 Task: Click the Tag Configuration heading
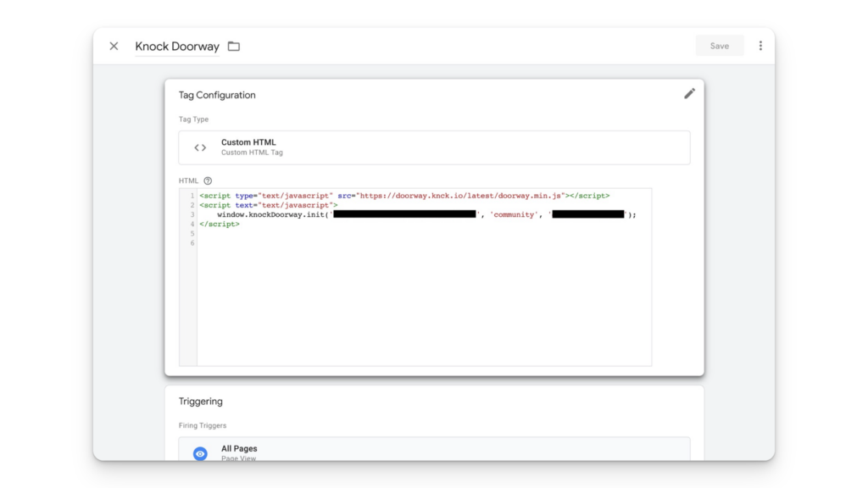[217, 95]
